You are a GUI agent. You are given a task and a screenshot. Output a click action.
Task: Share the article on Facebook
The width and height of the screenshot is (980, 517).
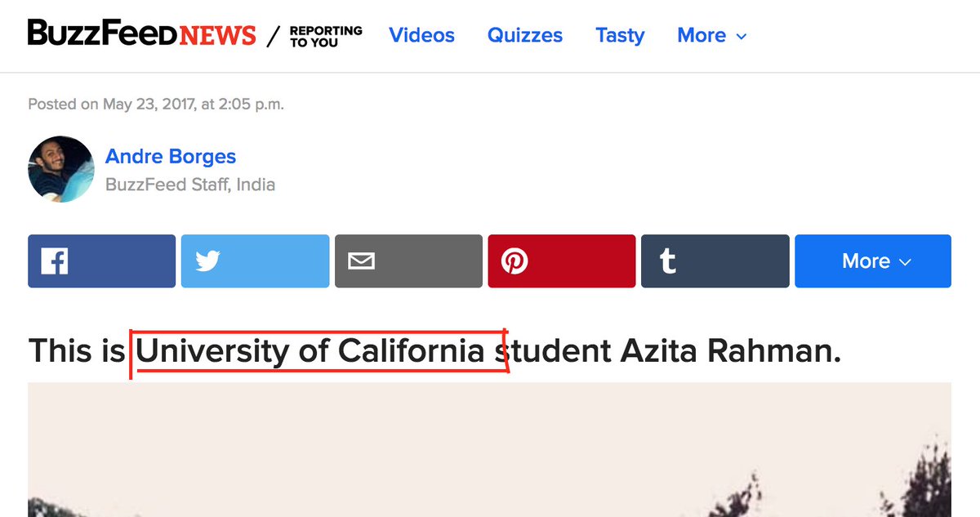[x=101, y=261]
